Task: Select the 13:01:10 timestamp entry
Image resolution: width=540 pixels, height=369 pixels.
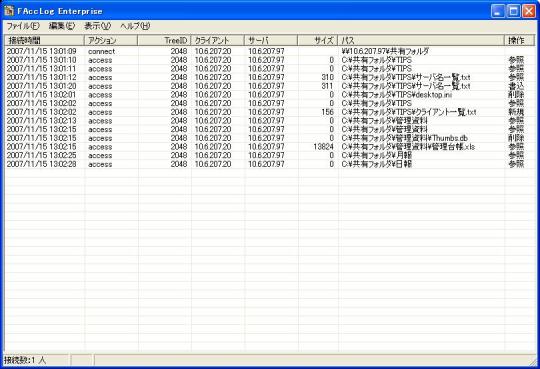Action: click(42, 60)
